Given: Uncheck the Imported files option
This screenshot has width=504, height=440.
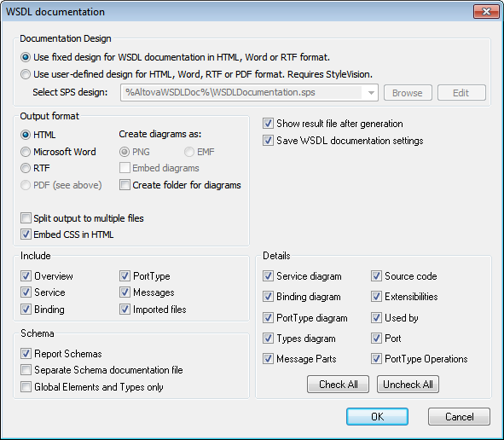Looking at the screenshot, I should tap(125, 310).
